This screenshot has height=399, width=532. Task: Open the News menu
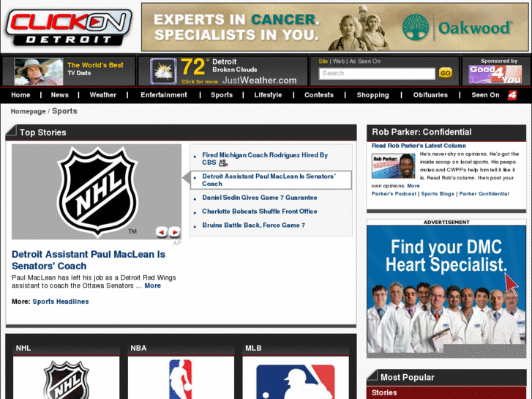click(x=60, y=95)
